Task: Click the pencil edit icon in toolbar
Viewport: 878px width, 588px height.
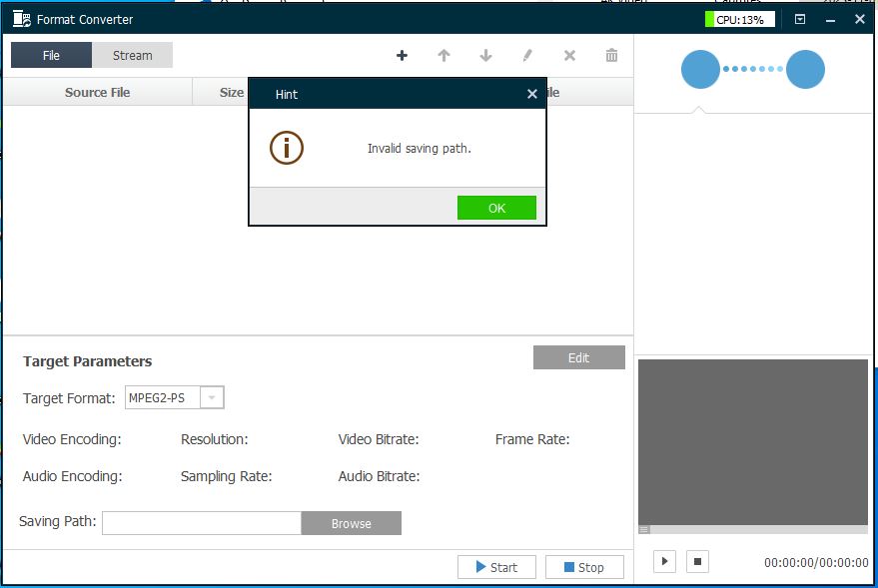Action: (x=527, y=56)
